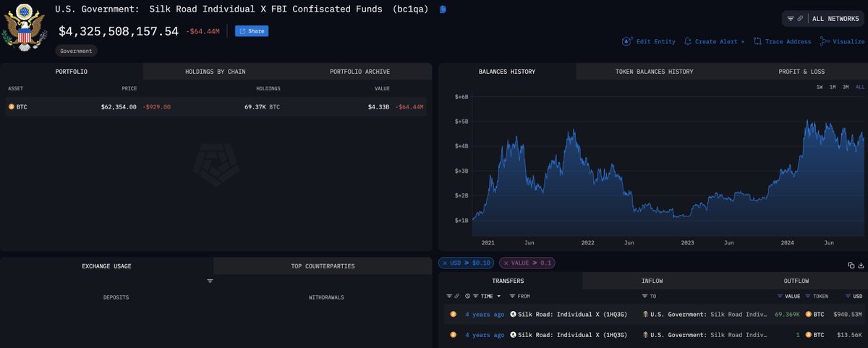Viewport: 868px width, 348px height.
Task: Set chart range to ALL
Action: click(x=860, y=87)
